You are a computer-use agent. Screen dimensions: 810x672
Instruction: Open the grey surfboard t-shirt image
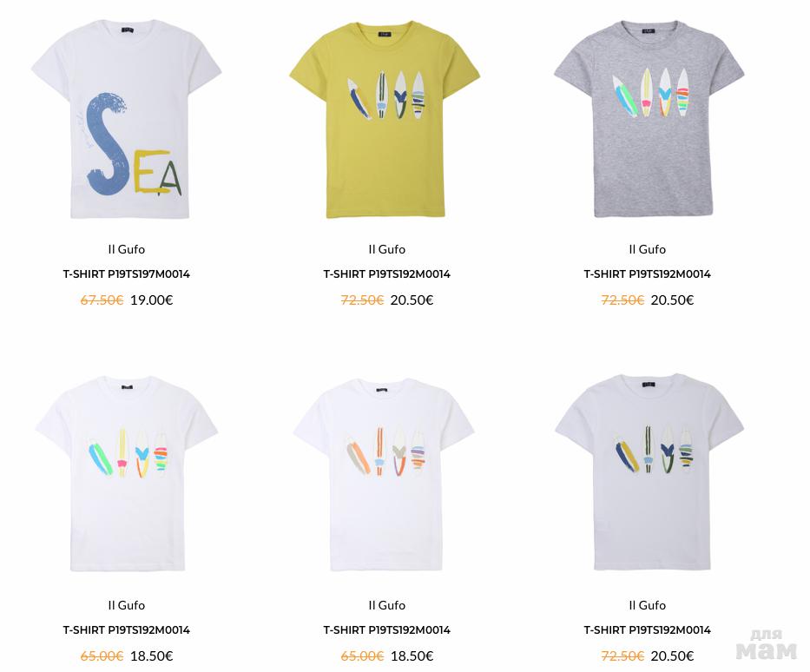click(x=649, y=119)
